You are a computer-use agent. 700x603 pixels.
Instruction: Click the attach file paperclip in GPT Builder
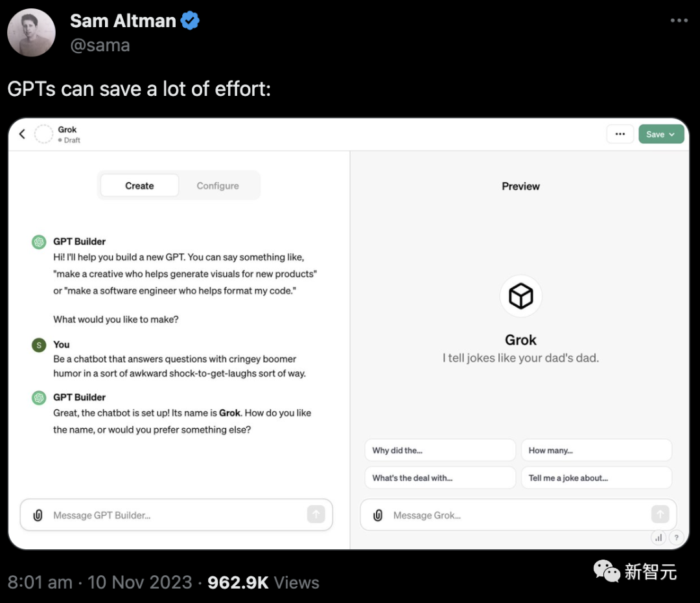[x=38, y=515]
